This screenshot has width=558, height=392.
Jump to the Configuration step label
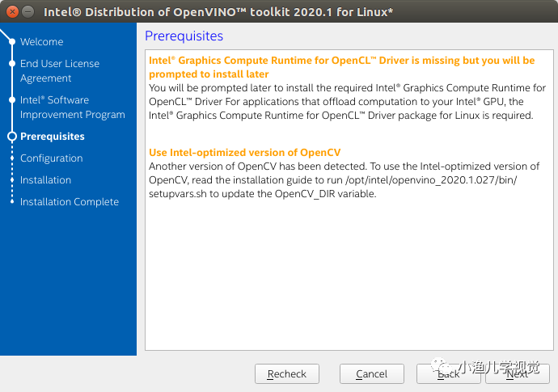tap(51, 158)
